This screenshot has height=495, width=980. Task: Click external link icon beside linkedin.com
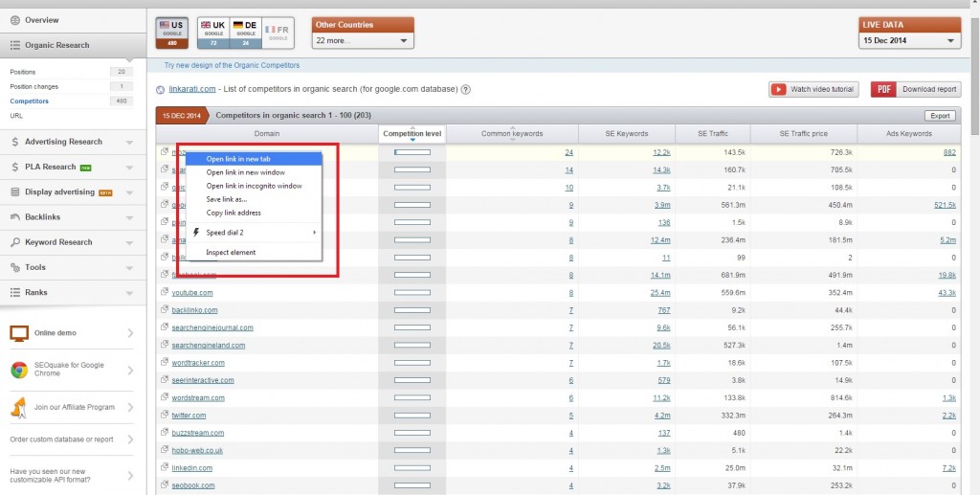click(x=165, y=467)
